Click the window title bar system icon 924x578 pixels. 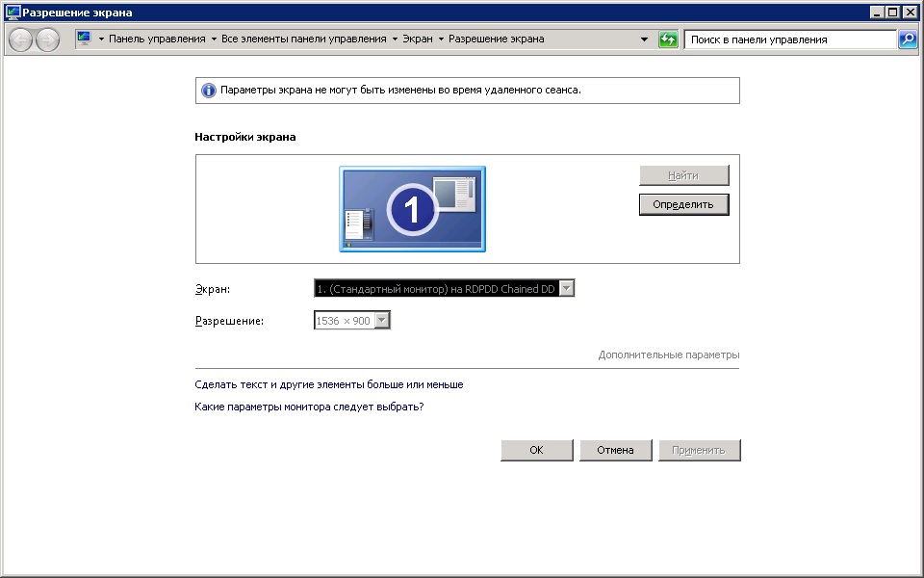pyautogui.click(x=13, y=13)
